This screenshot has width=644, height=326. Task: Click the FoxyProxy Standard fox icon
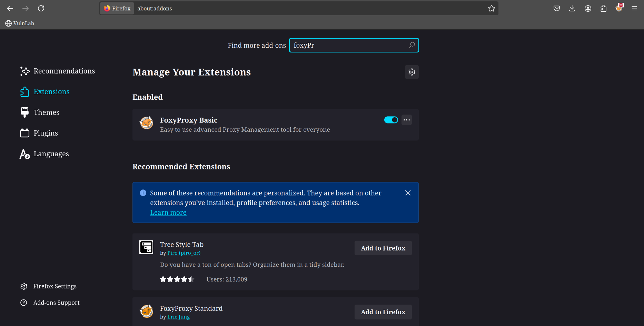146,311
